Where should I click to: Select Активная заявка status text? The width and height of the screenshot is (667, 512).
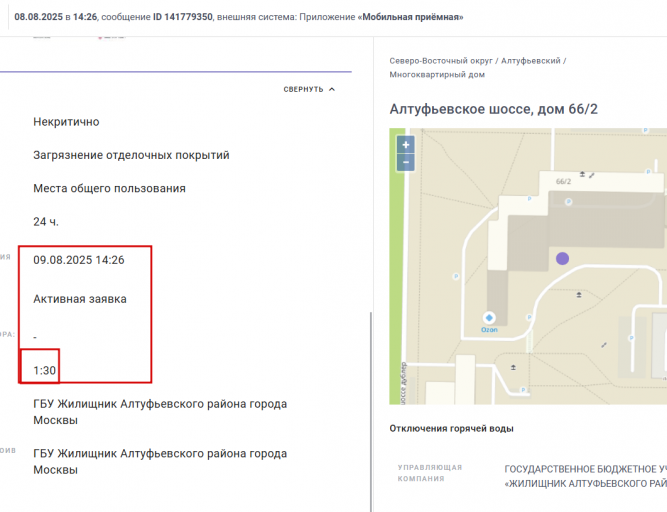(x=80, y=299)
